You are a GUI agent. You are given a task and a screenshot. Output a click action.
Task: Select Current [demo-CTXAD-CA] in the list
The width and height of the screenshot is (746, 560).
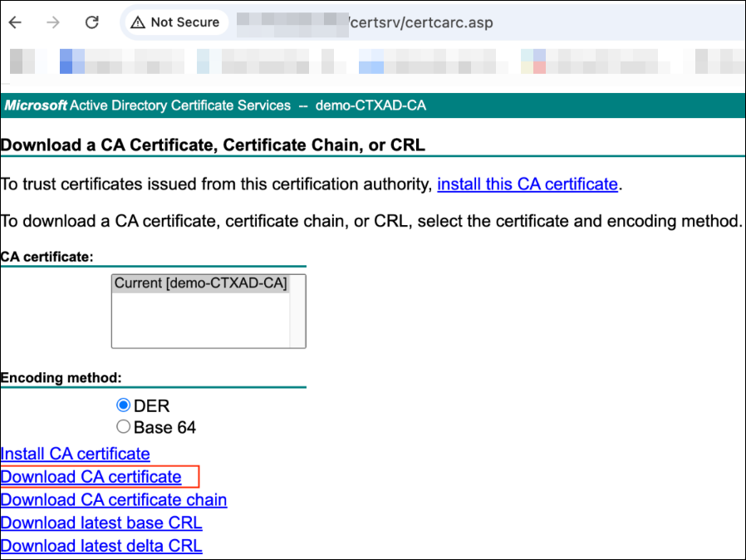[x=200, y=283]
